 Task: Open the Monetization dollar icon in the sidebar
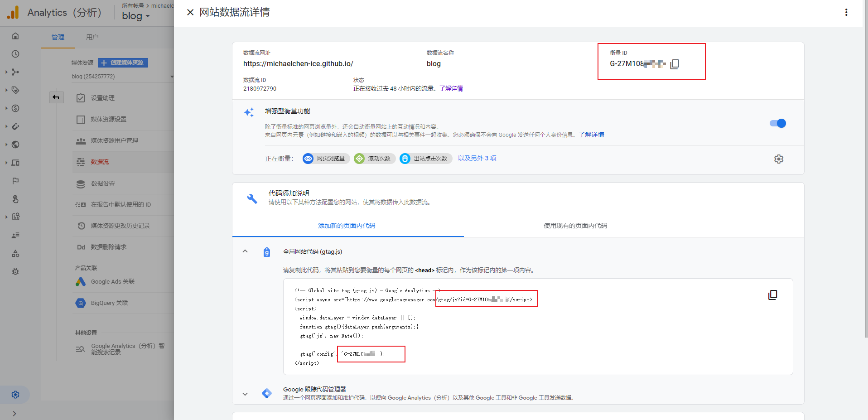pyautogui.click(x=15, y=108)
